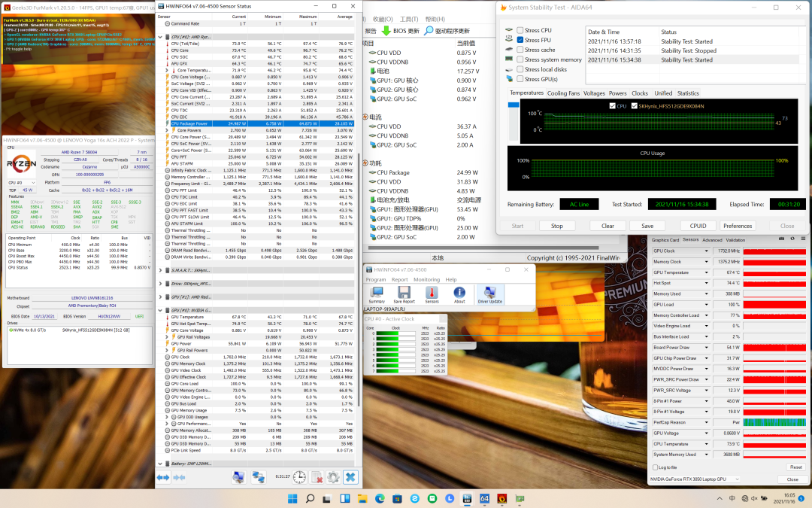Click the About info icon
812x508 pixels.
pyautogui.click(x=459, y=292)
